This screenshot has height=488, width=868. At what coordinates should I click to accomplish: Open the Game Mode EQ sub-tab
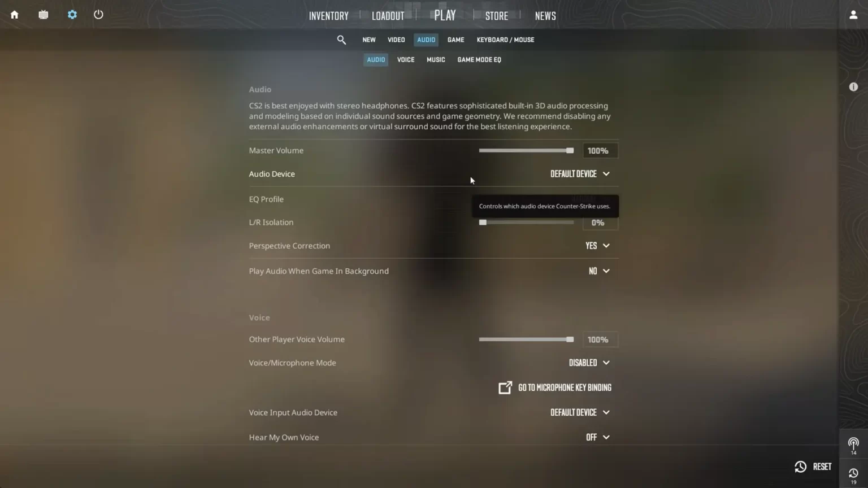click(x=479, y=60)
